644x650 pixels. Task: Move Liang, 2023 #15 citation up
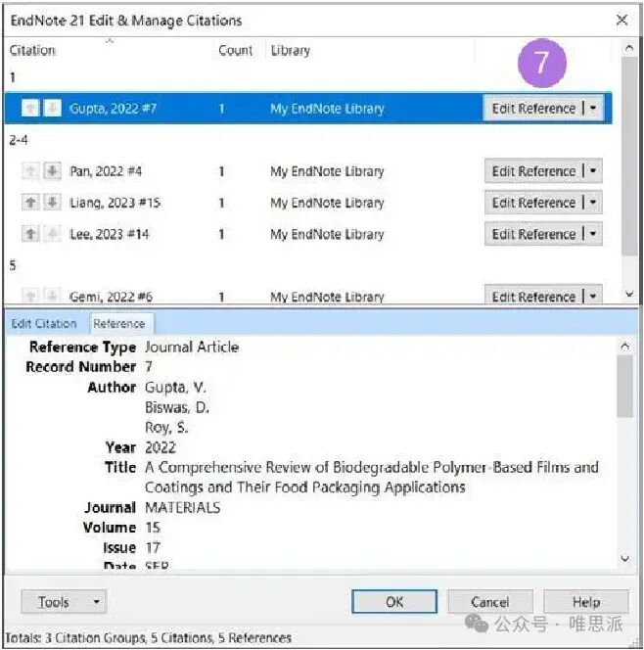(x=30, y=203)
